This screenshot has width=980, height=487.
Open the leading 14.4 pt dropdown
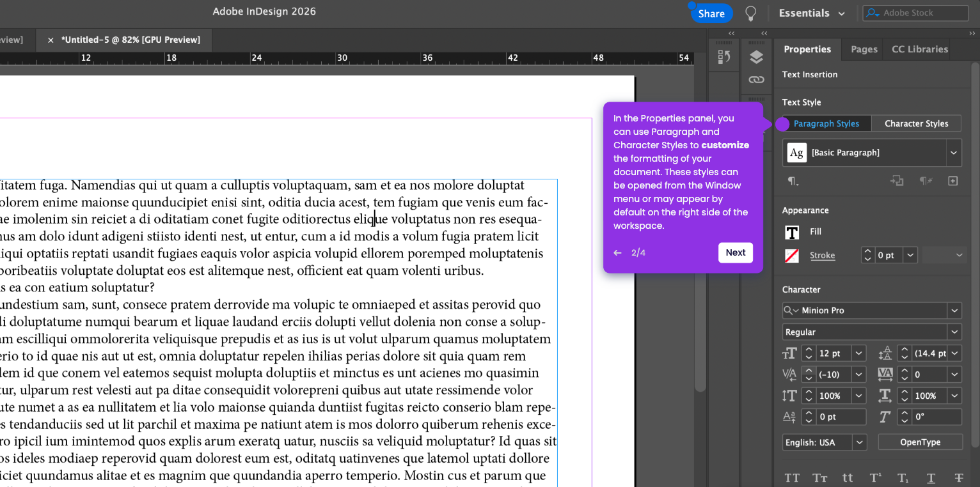[x=954, y=353]
